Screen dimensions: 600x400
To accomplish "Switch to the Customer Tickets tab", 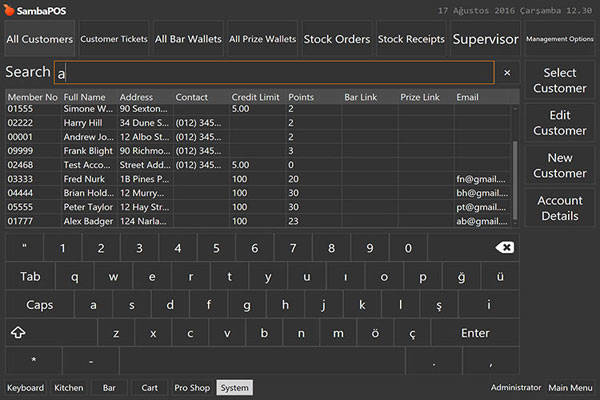I will point(113,40).
